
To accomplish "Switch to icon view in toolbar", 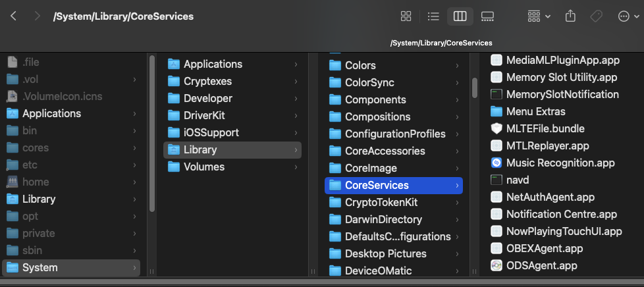I will point(406,16).
